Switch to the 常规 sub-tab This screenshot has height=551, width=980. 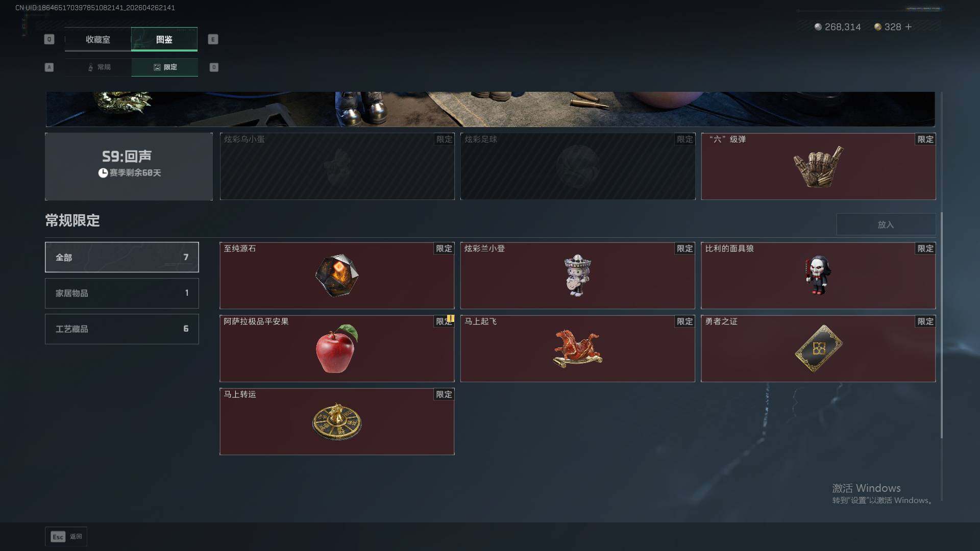pos(99,67)
